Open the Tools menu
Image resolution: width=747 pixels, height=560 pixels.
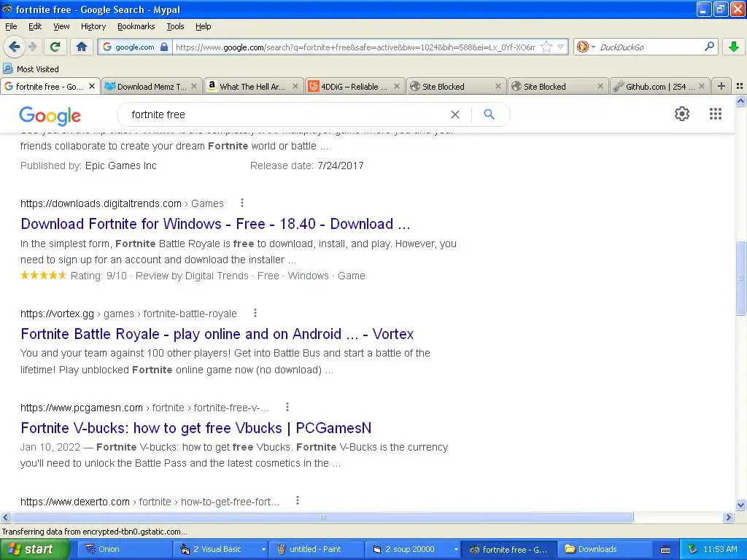pos(175,26)
